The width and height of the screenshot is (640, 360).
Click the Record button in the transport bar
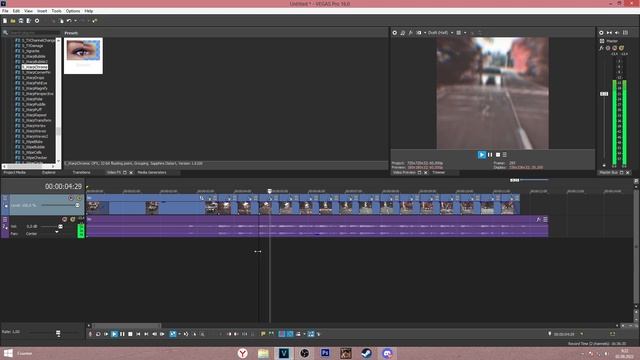click(90, 334)
